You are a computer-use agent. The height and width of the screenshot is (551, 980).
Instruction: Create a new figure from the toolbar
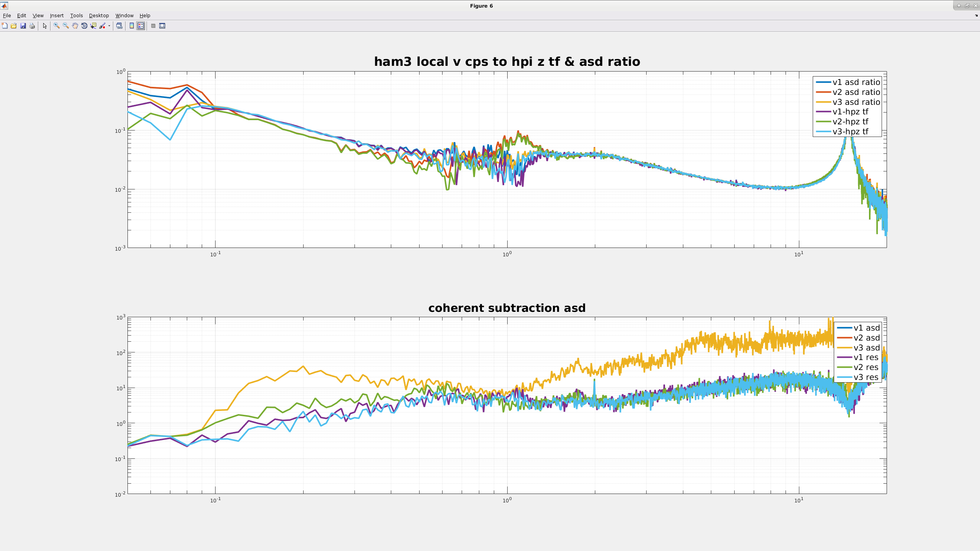coord(5,26)
